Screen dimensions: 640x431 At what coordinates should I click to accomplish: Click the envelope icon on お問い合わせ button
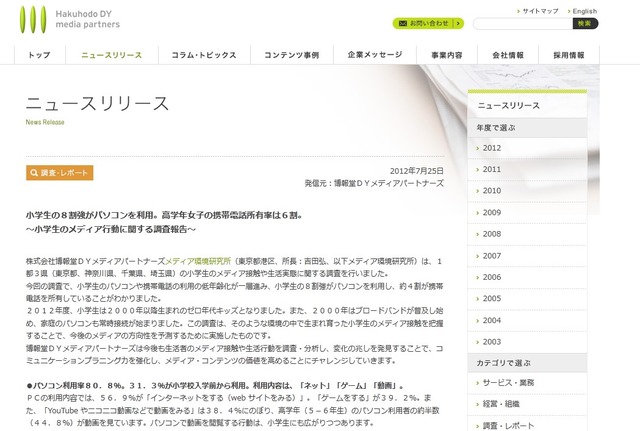[402, 24]
